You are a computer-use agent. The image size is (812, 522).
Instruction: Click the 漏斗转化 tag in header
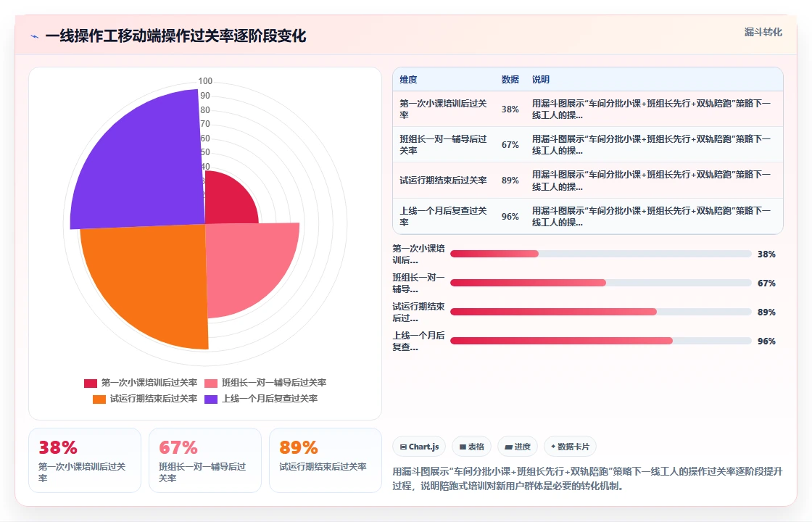pos(763,32)
